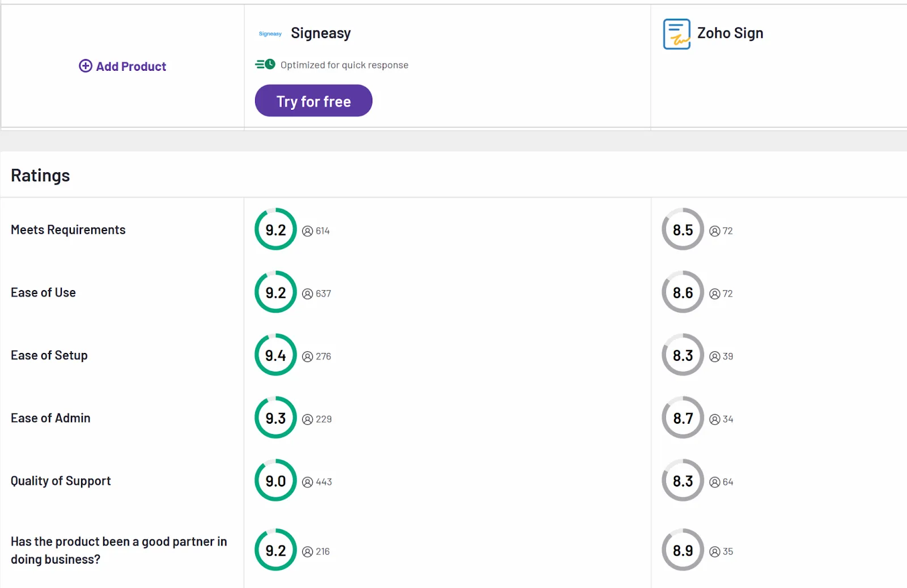Click the 216 reviewers count

(x=323, y=552)
